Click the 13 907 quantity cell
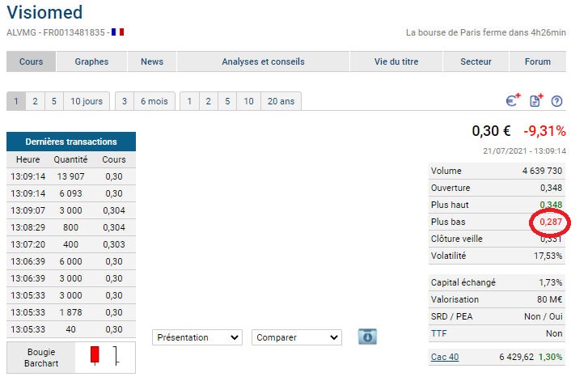Image resolution: width=588 pixels, height=377 pixels. point(71,176)
